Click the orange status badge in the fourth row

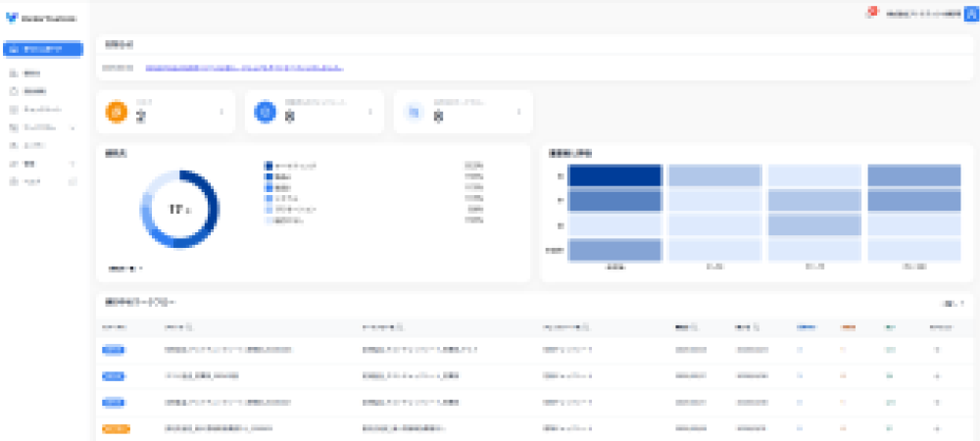click(x=114, y=428)
